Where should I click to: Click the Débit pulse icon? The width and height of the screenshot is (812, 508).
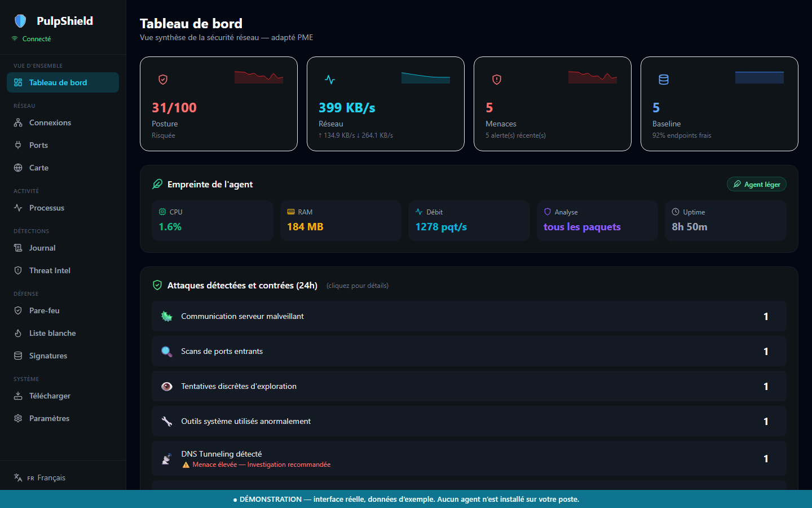coord(419,212)
